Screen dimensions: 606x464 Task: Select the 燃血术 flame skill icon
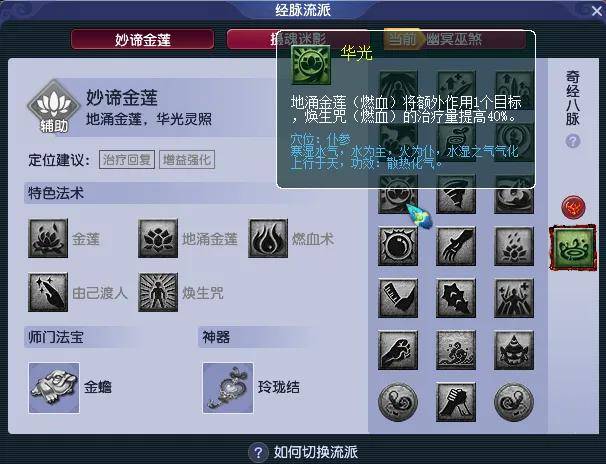point(268,238)
